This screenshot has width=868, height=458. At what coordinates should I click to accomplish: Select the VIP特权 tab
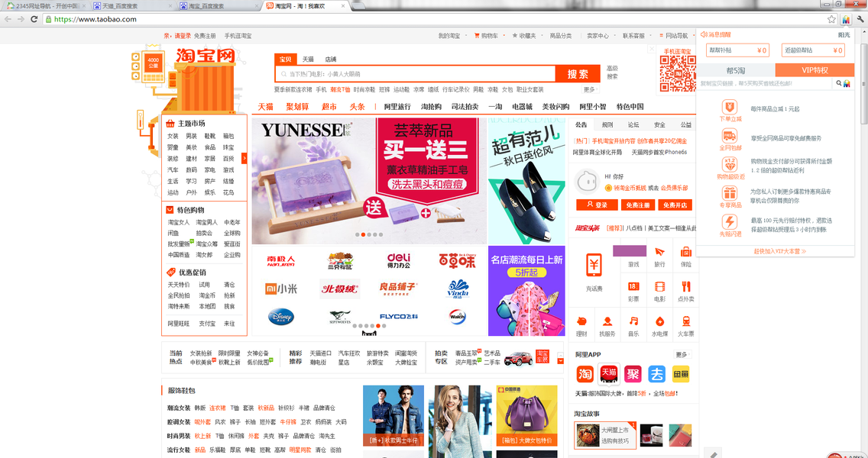[x=815, y=70]
